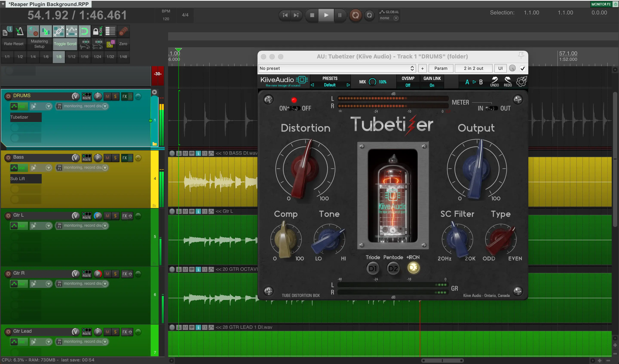Viewport: 619px width, 364px height.
Task: Solo the DRUMS track
Action: 115,96
